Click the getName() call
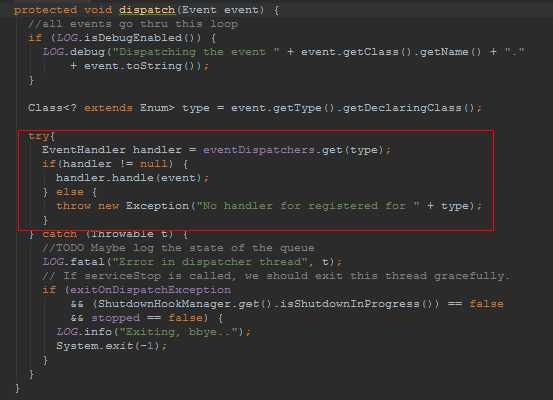The image size is (553, 400). [450, 52]
